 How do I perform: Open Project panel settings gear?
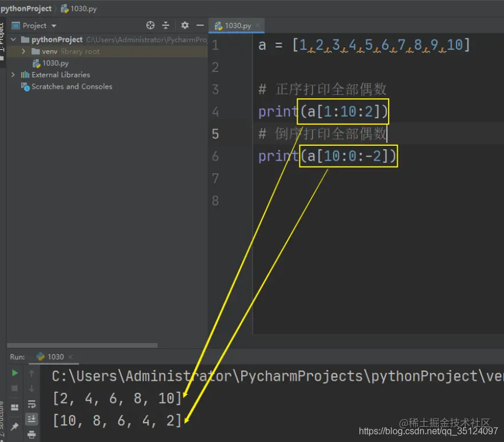point(185,25)
